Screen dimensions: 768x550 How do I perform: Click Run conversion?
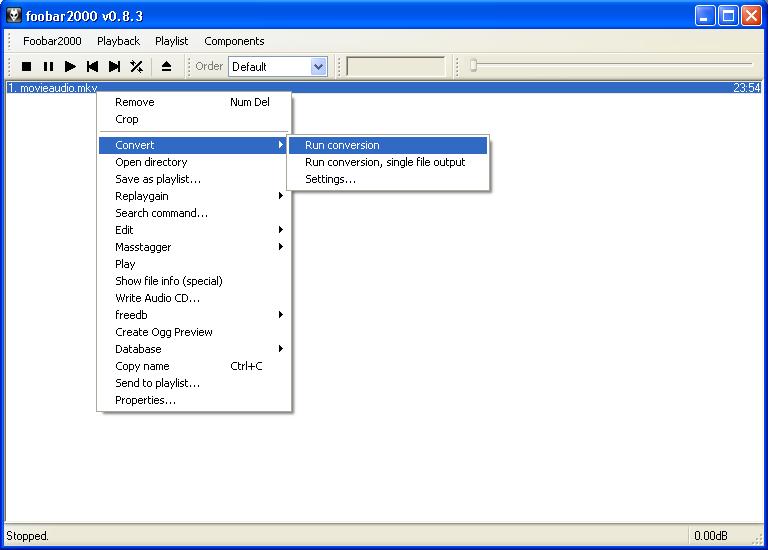click(388, 145)
